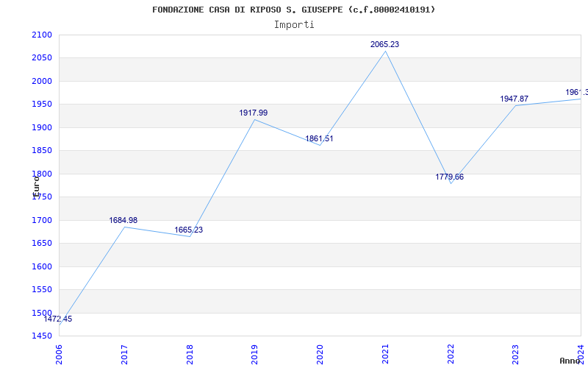Click the y-axis value 1550
588x368 pixels.
(42, 289)
